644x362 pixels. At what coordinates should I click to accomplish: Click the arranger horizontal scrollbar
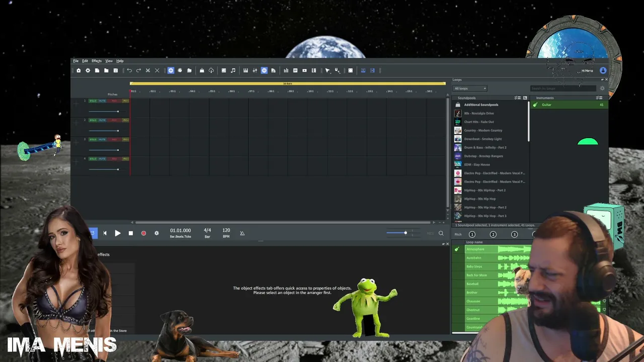click(x=283, y=222)
